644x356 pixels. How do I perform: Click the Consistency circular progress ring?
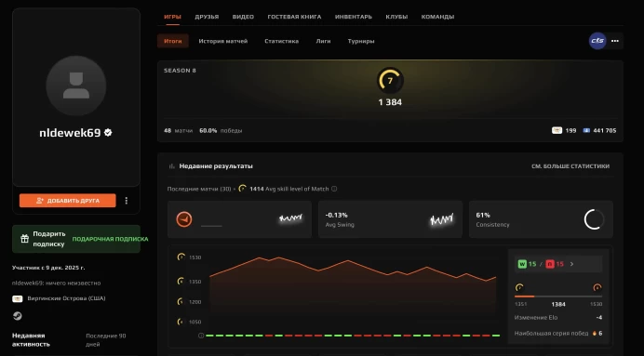[594, 219]
